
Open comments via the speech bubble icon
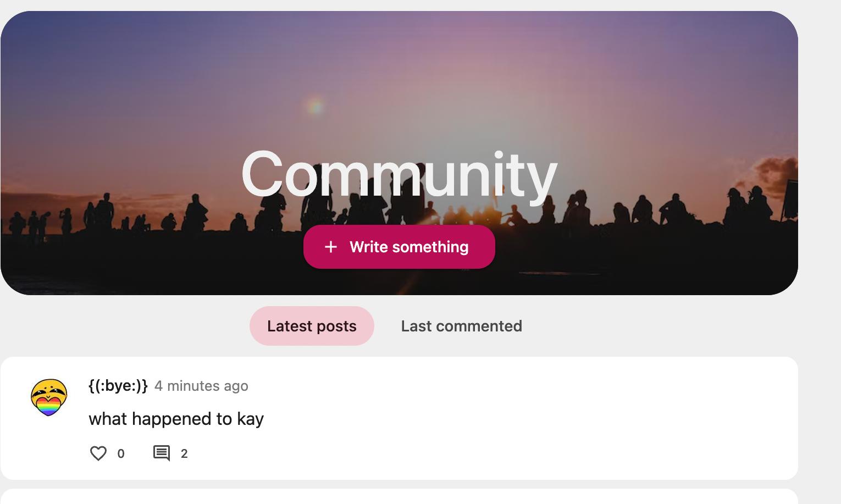(x=161, y=453)
